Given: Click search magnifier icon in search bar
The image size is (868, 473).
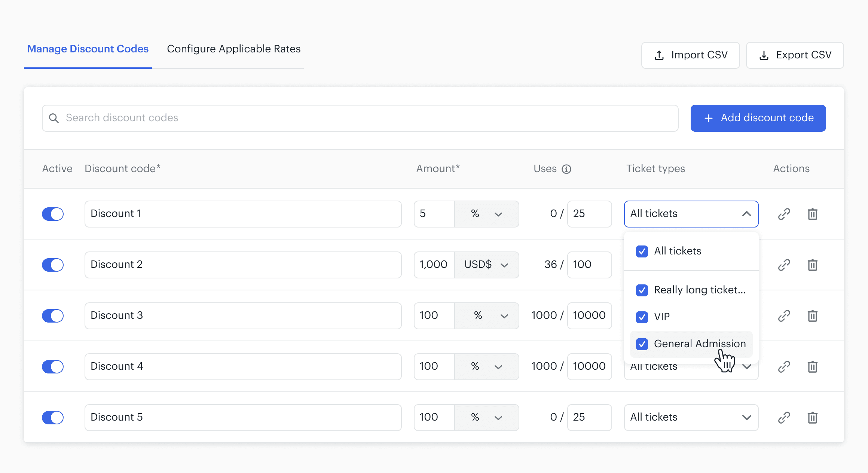Looking at the screenshot, I should pyautogui.click(x=54, y=118).
